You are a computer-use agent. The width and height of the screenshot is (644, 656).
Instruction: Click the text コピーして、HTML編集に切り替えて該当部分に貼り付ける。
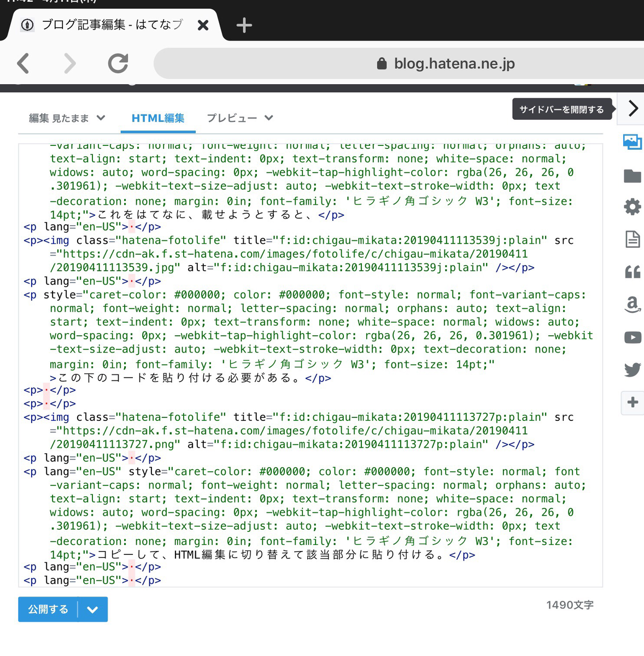point(273,554)
